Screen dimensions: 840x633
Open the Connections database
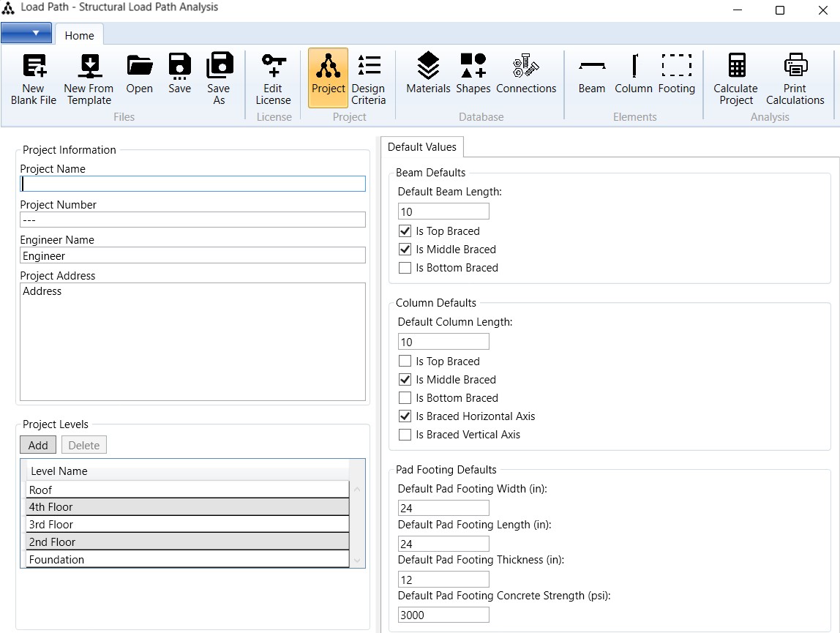coord(526,74)
